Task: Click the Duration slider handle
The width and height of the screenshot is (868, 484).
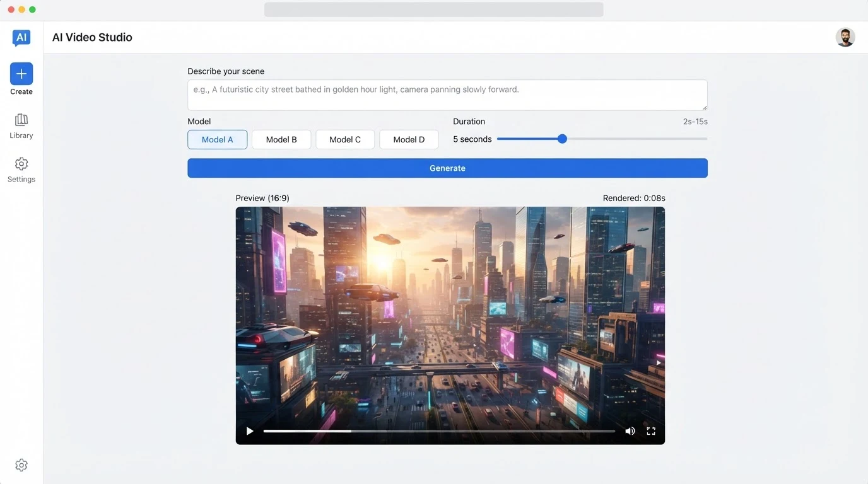Action: tap(562, 139)
